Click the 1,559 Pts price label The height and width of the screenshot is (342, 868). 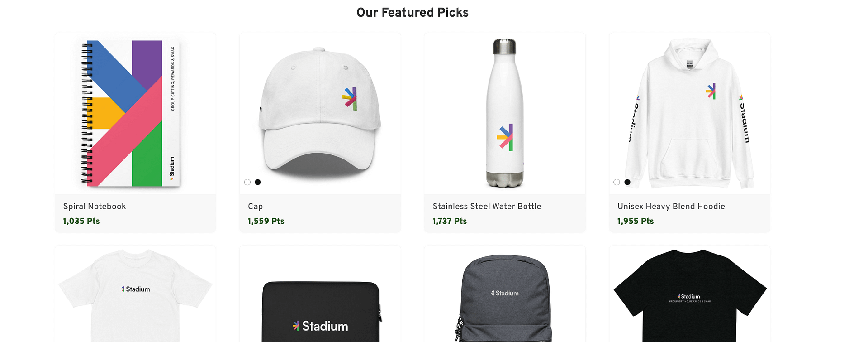tap(266, 221)
